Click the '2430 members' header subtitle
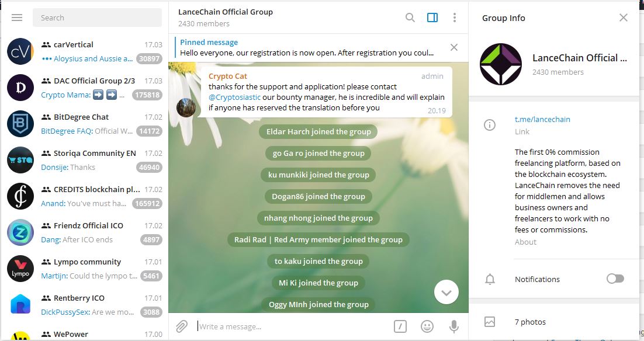Image resolution: width=644 pixels, height=341 pixels. point(204,24)
